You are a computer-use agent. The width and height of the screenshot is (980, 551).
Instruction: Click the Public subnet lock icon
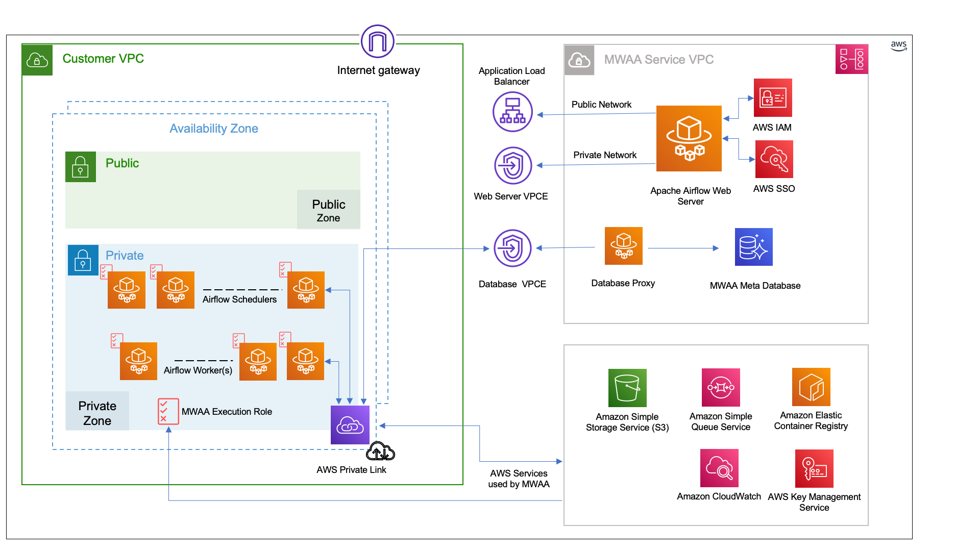click(x=81, y=167)
